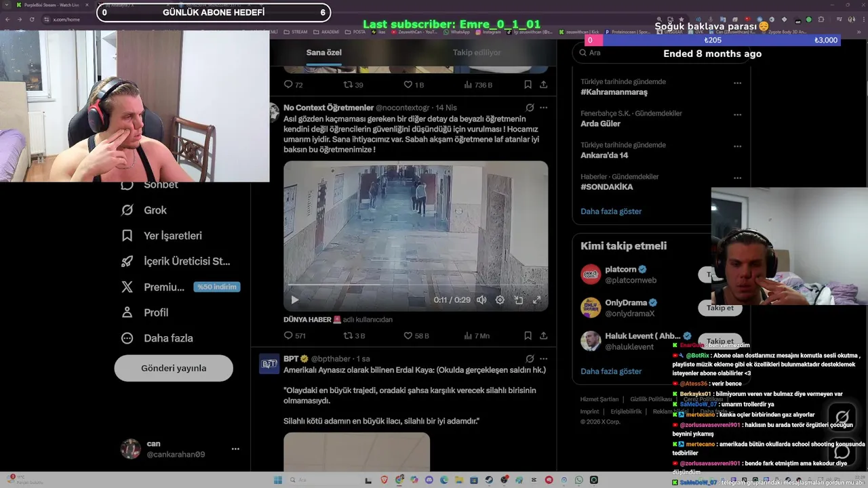Repost the post with 39 reposts

click(x=353, y=85)
